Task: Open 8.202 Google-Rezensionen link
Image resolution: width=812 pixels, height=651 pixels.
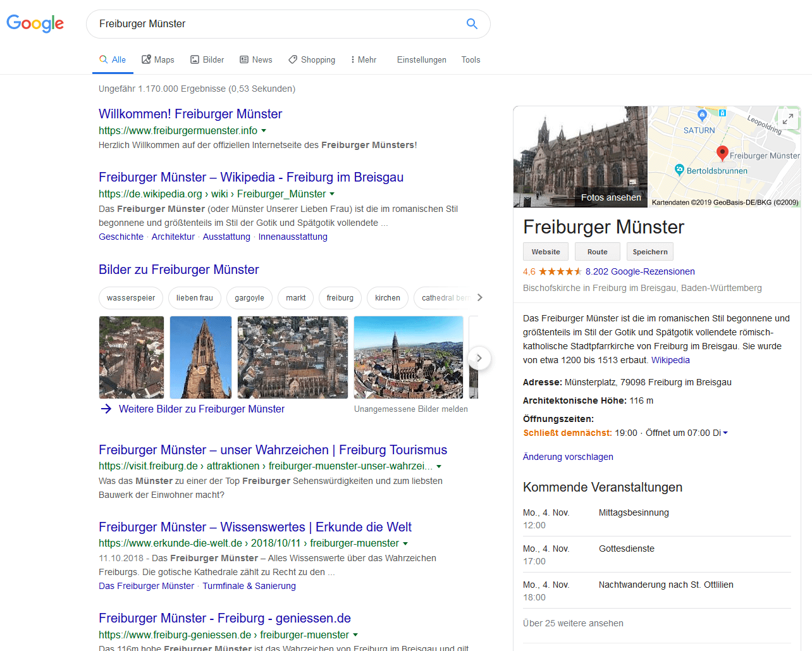Action: coord(640,271)
